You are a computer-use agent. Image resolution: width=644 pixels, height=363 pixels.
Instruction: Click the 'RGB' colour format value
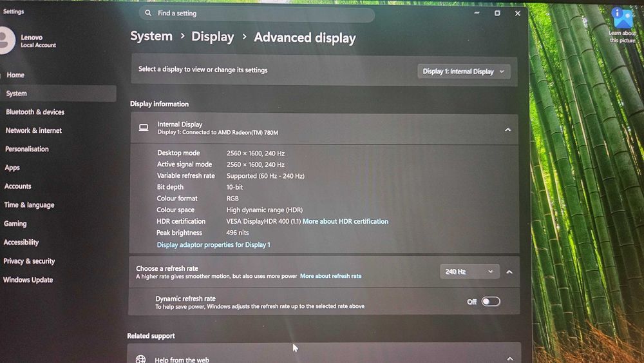click(232, 199)
